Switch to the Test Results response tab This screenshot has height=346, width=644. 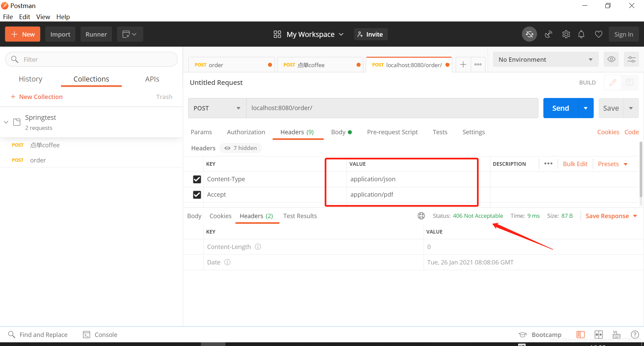point(300,216)
